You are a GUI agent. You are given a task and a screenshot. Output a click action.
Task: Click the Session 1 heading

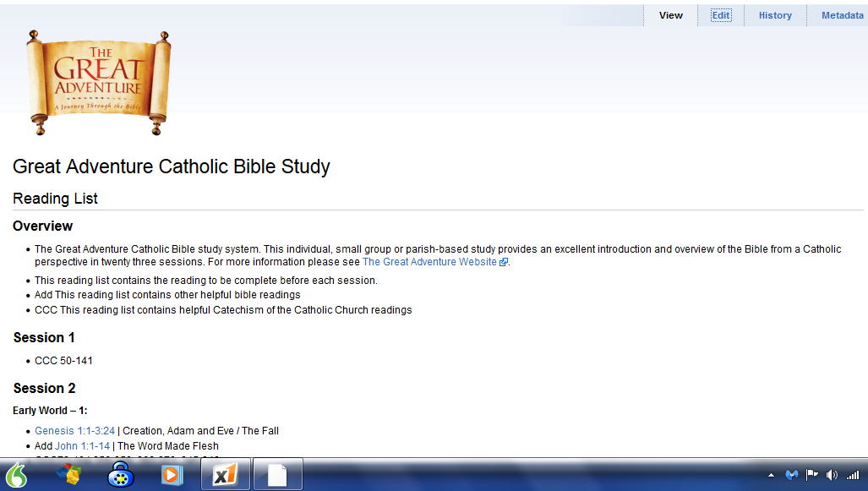pyautogui.click(x=44, y=338)
